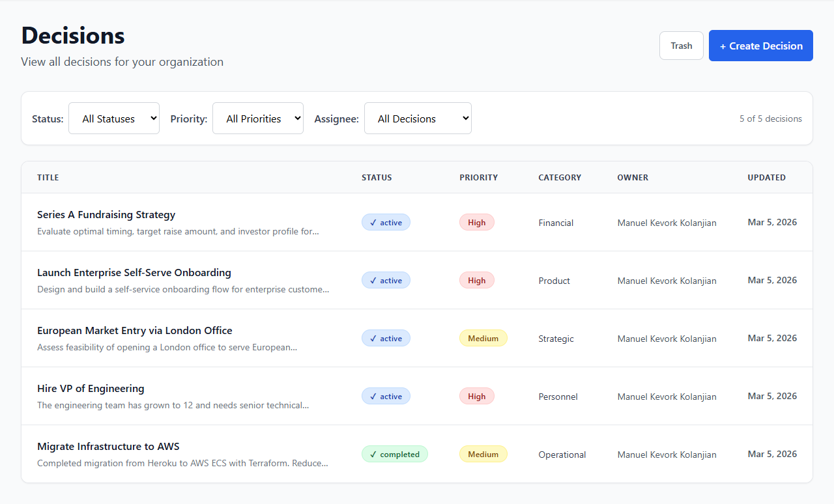Click the High priority badge on Hire VP of Engineering
The height and width of the screenshot is (504, 834).
point(476,396)
